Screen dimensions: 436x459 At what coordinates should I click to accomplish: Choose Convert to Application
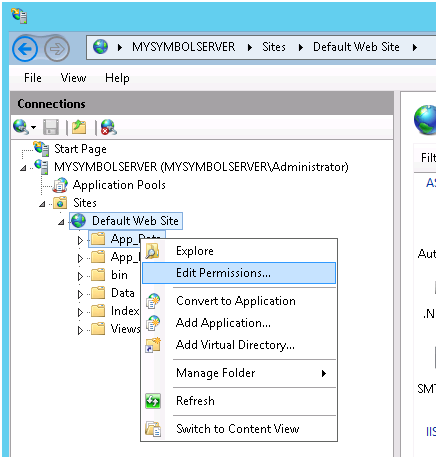pyautogui.click(x=239, y=301)
